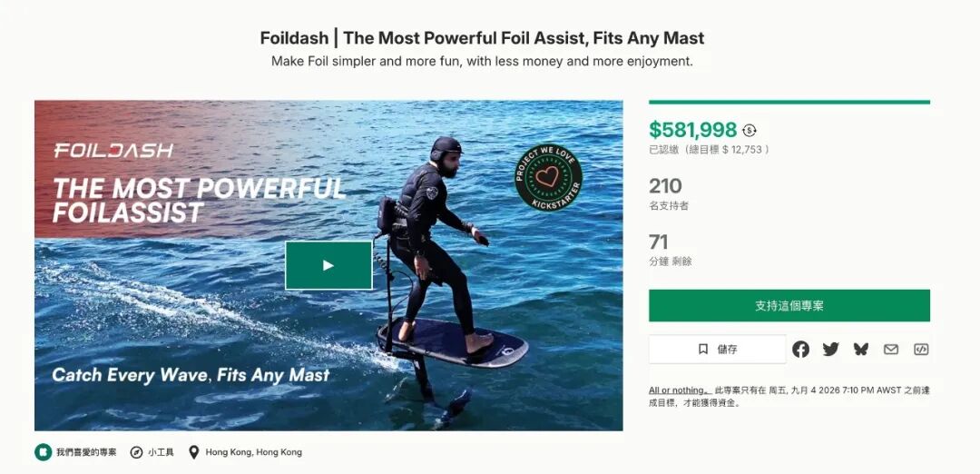Open 小工具 category link
Screen dimensions: 980x474
pyautogui.click(x=162, y=452)
